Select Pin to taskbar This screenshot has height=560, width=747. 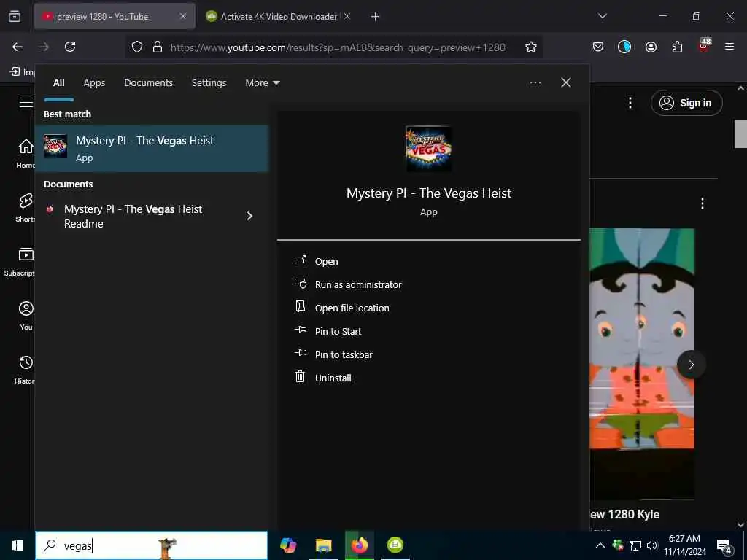tap(344, 355)
